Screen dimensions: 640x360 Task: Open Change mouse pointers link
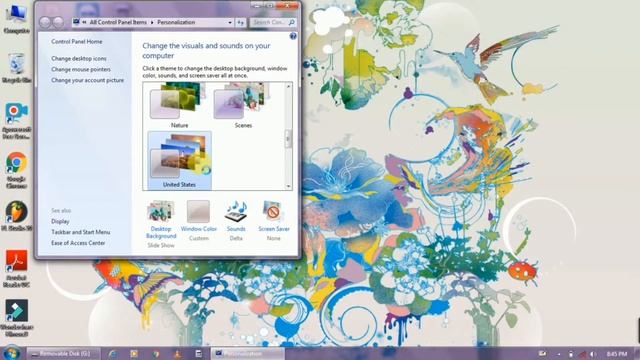(81, 69)
